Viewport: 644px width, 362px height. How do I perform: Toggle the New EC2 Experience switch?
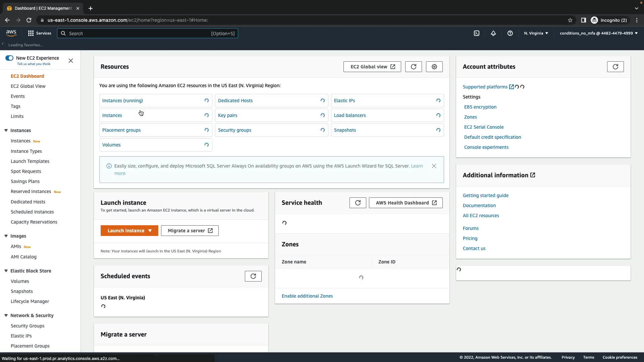tap(9, 58)
